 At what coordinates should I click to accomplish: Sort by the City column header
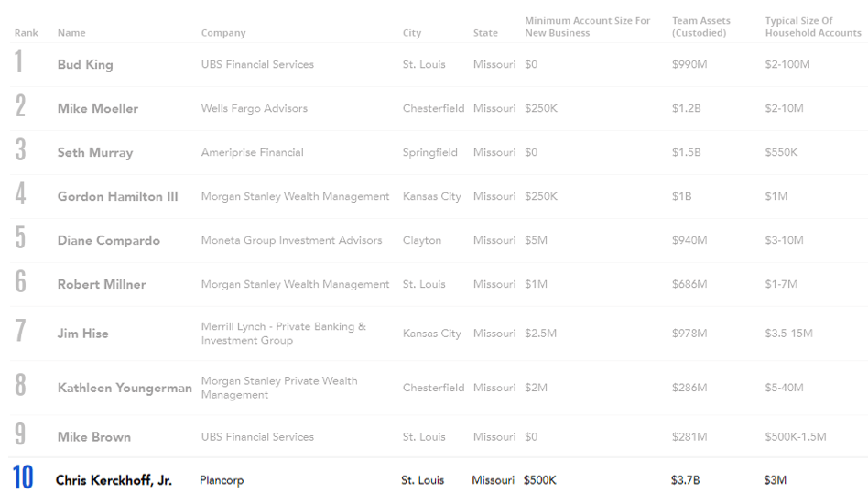(412, 33)
